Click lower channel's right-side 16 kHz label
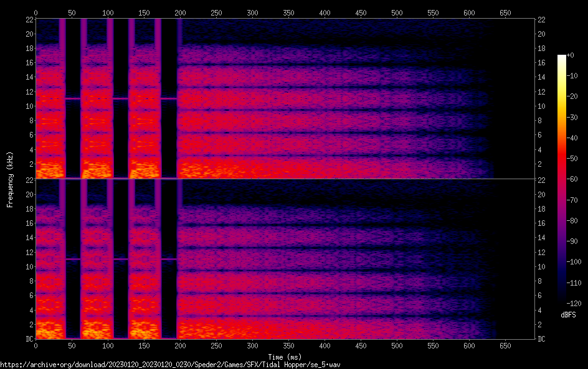The width and height of the screenshot is (588, 369). 542,223
